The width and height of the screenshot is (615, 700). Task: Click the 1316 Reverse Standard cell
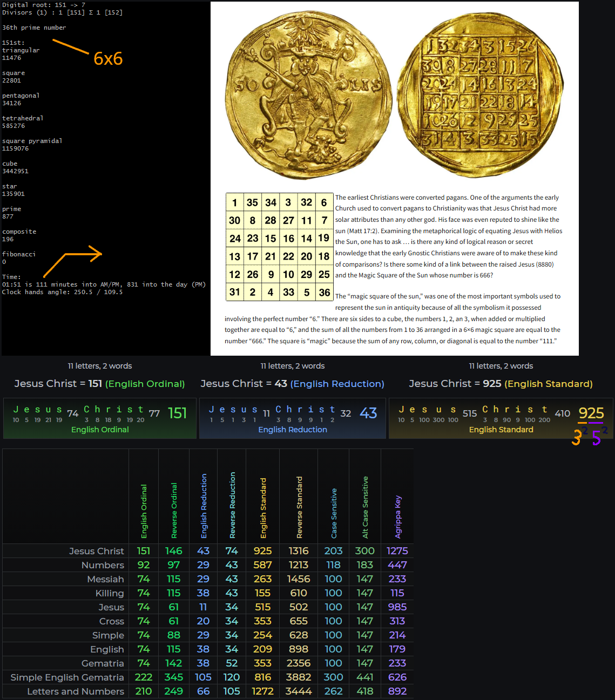coord(299,551)
